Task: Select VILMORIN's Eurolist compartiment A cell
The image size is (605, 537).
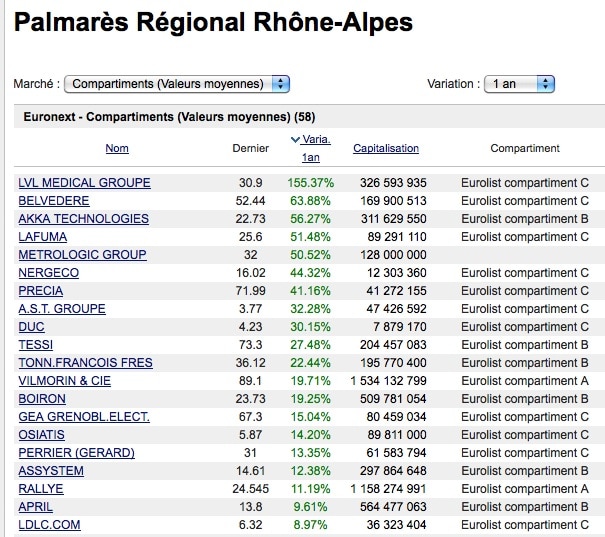Action: tap(525, 381)
